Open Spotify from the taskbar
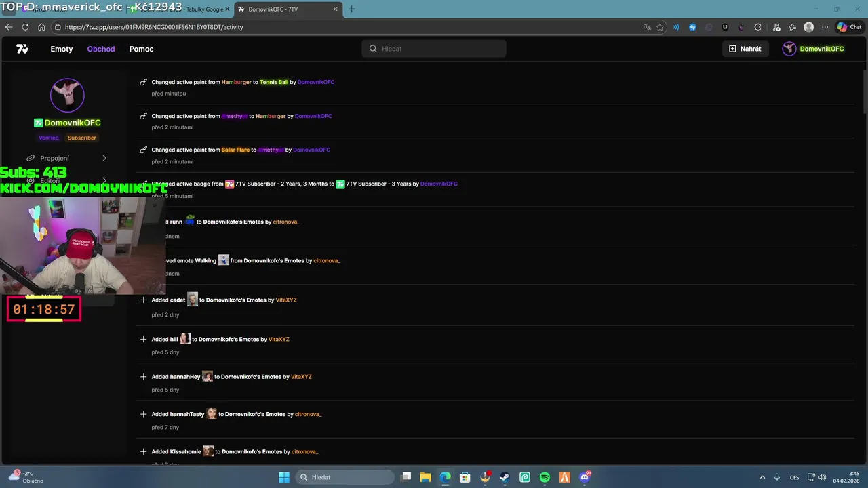868x488 pixels. click(x=545, y=477)
